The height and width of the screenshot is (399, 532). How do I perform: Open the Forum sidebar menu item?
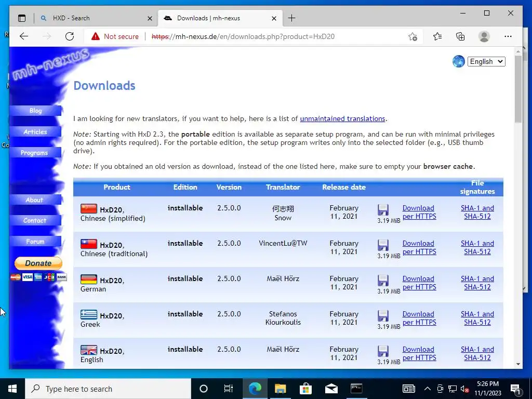(x=36, y=242)
